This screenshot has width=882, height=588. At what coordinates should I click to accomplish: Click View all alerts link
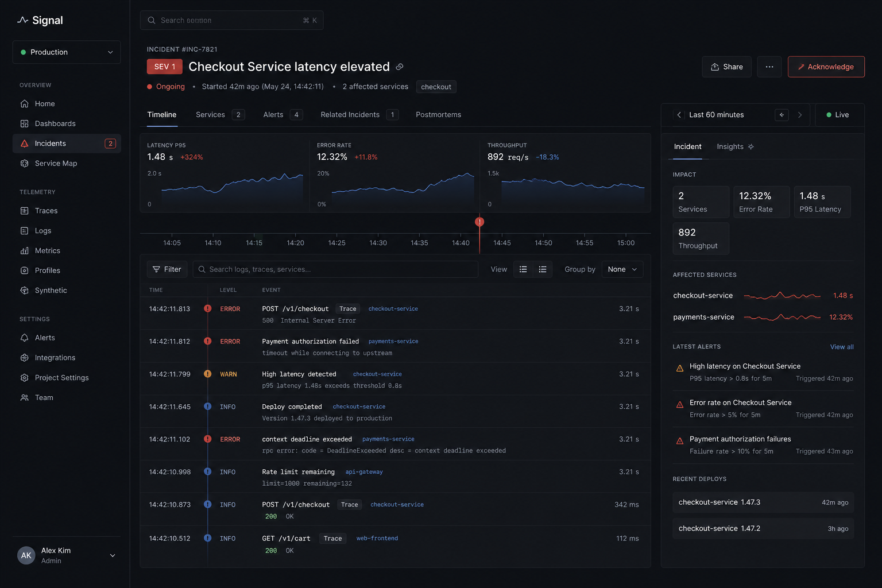[x=842, y=347]
